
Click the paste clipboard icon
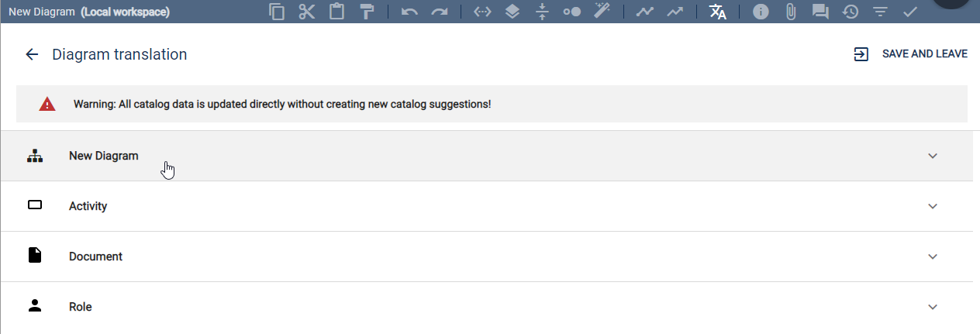[x=336, y=12]
